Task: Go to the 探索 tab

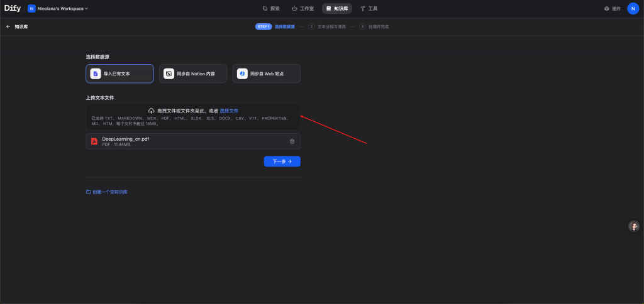Action: click(x=271, y=9)
